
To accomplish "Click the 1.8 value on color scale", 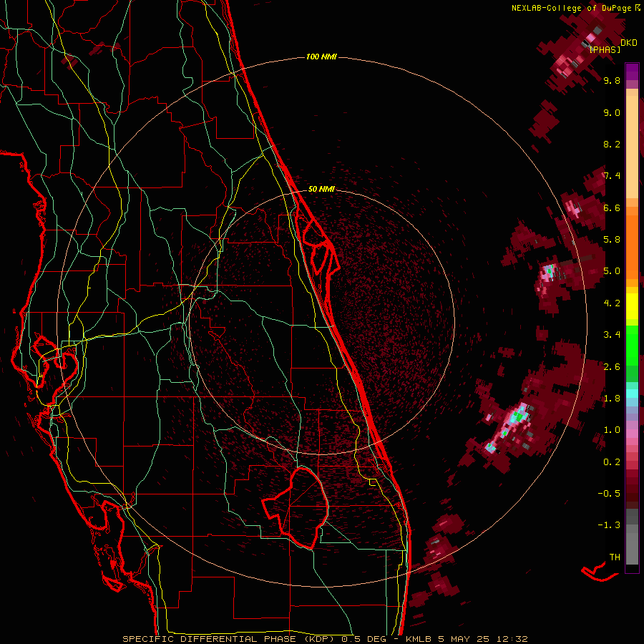I will [612, 398].
